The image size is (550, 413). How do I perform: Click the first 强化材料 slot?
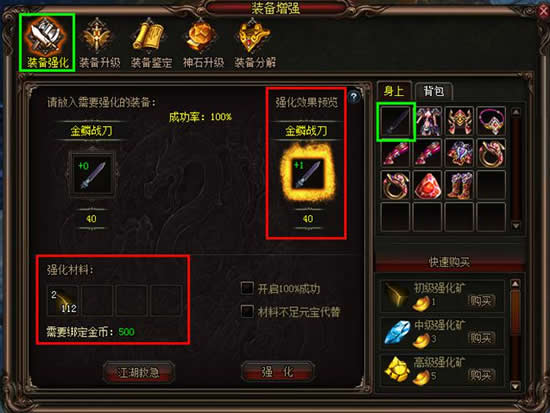coord(63,301)
